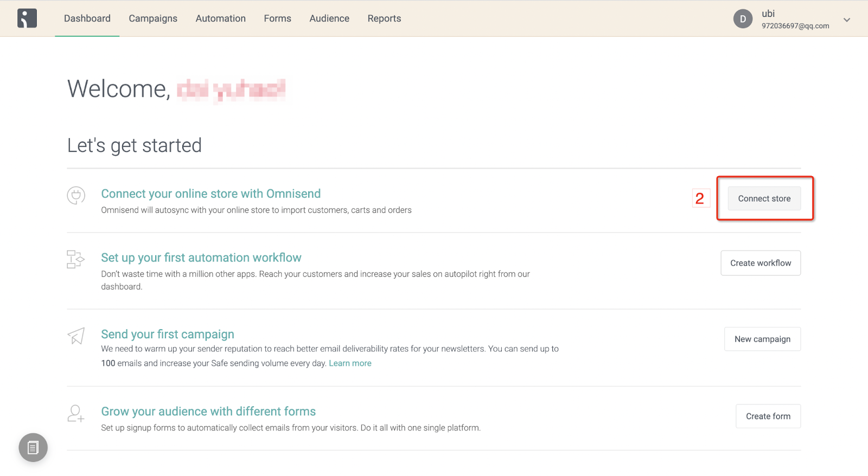Click the ubi account name
Image resolution: width=868 pixels, height=476 pixels.
768,14
